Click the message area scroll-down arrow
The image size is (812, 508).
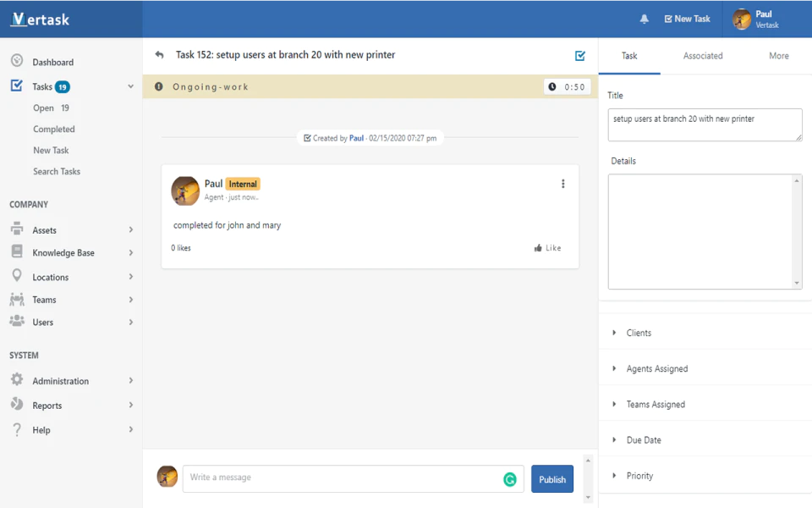[x=588, y=498]
